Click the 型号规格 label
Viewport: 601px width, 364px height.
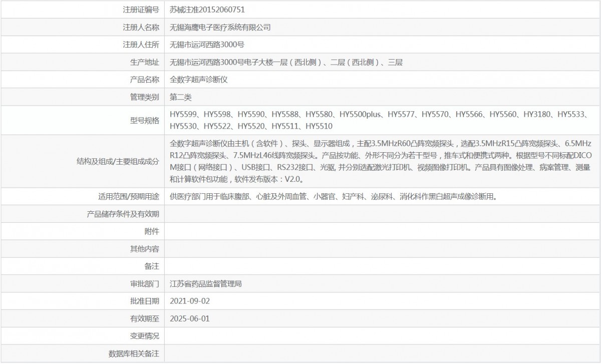click(145, 120)
